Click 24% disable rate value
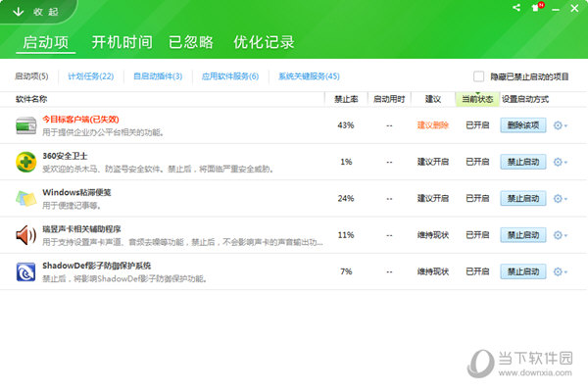The width and height of the screenshot is (588, 392). [x=346, y=198]
